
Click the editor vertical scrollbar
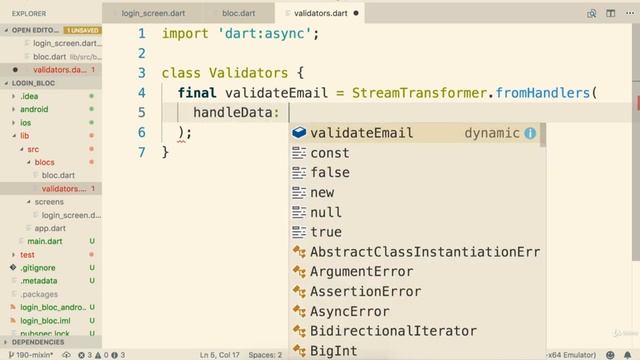click(636, 143)
